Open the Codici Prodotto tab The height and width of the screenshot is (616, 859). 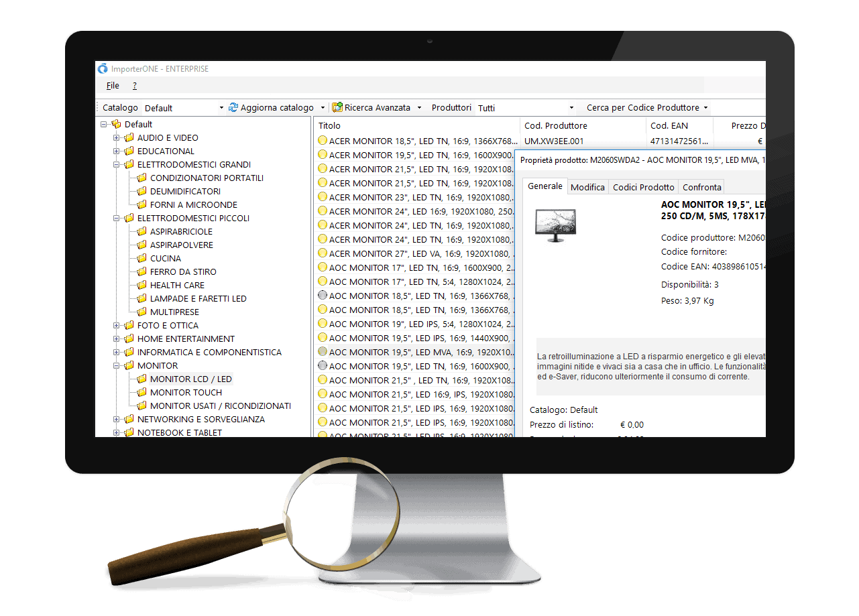pos(644,187)
